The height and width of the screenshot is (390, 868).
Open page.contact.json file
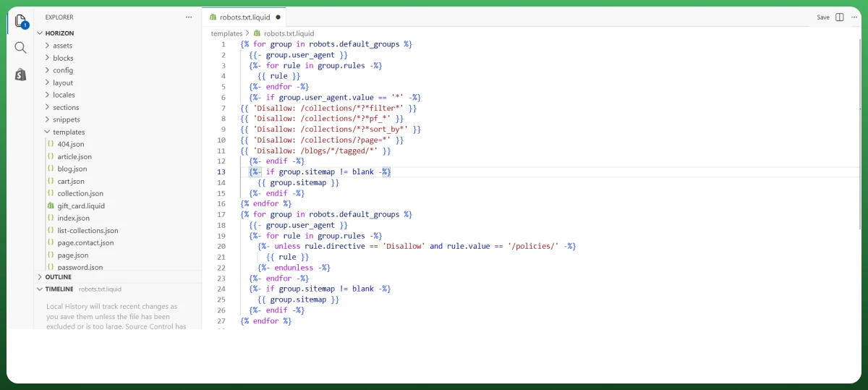point(85,242)
